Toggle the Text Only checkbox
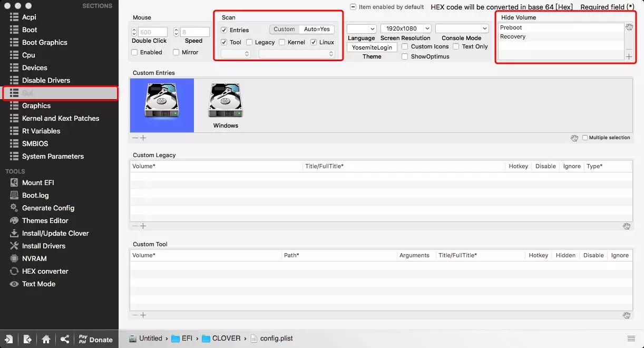644x348 pixels. pyautogui.click(x=456, y=46)
